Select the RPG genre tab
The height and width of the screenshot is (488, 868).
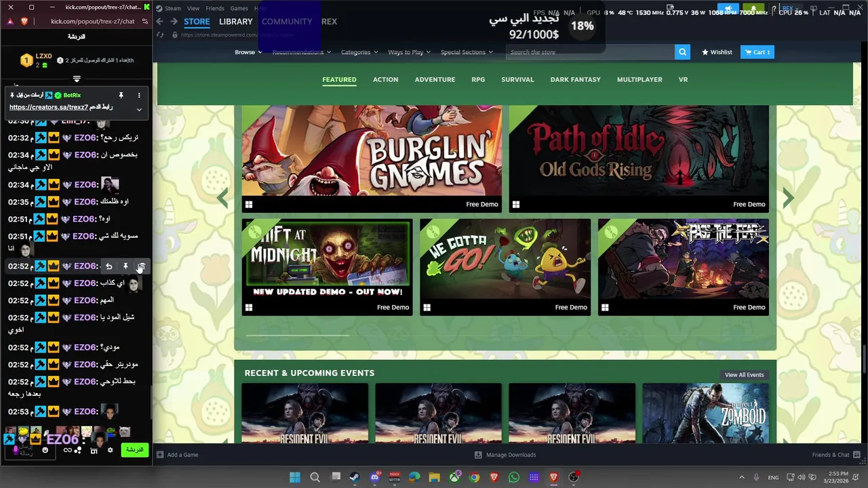[478, 80]
